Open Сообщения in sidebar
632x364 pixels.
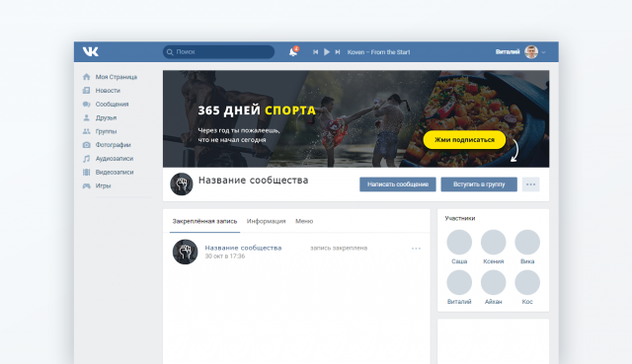(112, 105)
